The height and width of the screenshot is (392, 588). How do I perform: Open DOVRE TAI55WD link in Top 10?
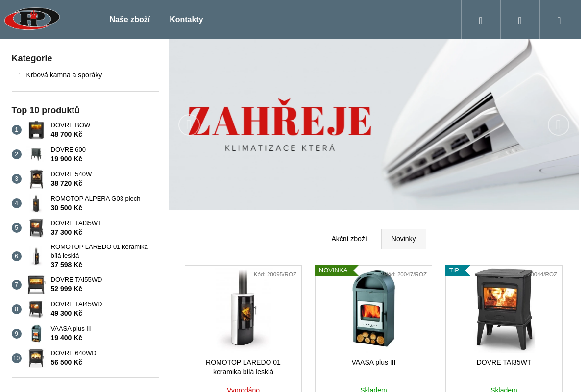coord(76,279)
